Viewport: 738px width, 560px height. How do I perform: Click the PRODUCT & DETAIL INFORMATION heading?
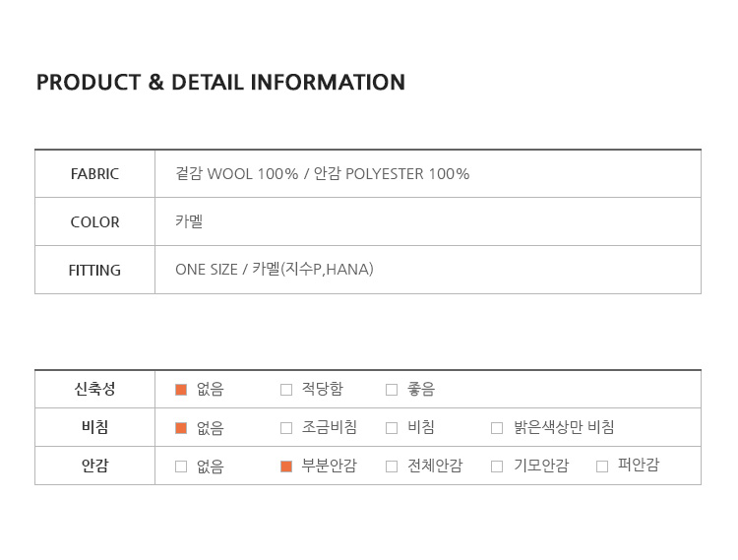pos(220,83)
